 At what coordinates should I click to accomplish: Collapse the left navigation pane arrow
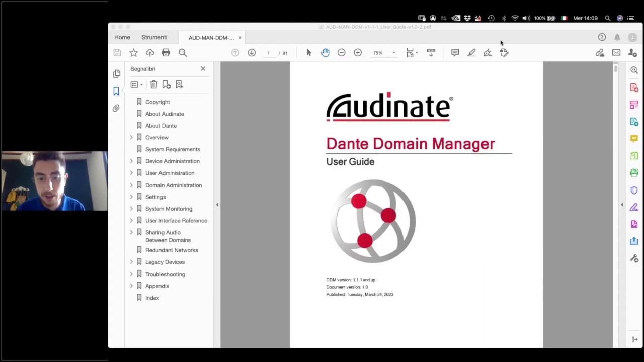(217, 205)
